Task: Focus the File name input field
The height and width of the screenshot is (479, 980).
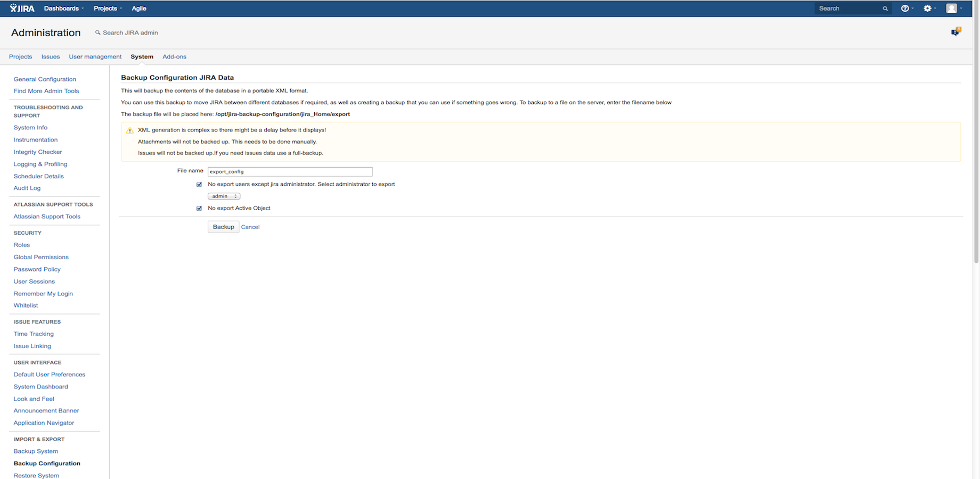Action: point(290,171)
